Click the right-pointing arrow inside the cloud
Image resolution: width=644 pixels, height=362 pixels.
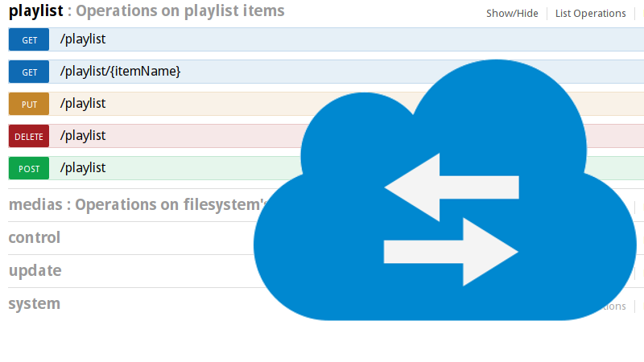point(451,252)
